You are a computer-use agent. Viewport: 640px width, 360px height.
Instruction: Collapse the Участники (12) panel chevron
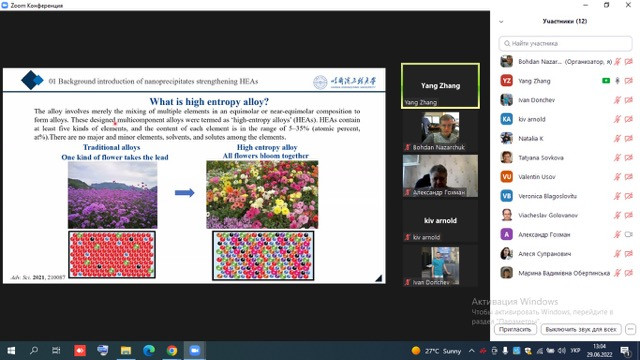click(x=501, y=22)
